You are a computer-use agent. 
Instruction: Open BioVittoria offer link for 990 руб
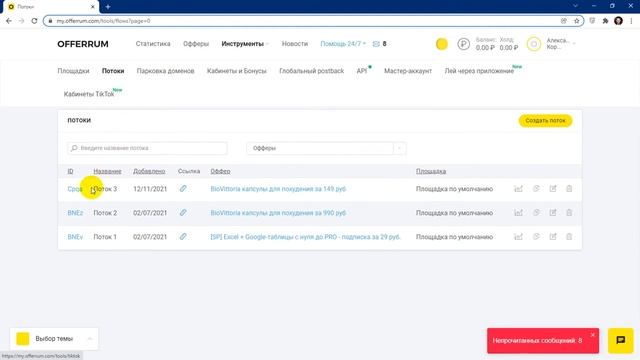pyautogui.click(x=278, y=213)
